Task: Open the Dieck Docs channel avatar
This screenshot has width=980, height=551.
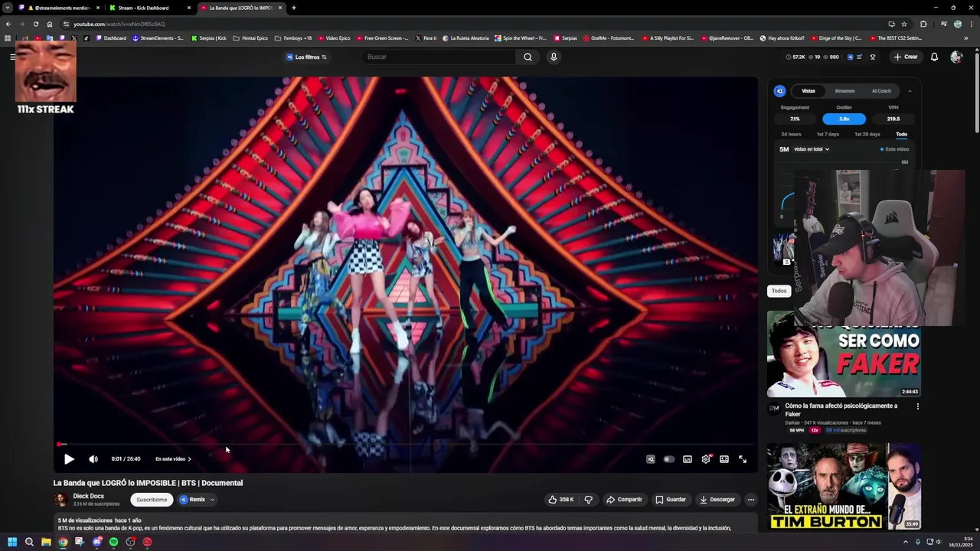Action: 60,500
